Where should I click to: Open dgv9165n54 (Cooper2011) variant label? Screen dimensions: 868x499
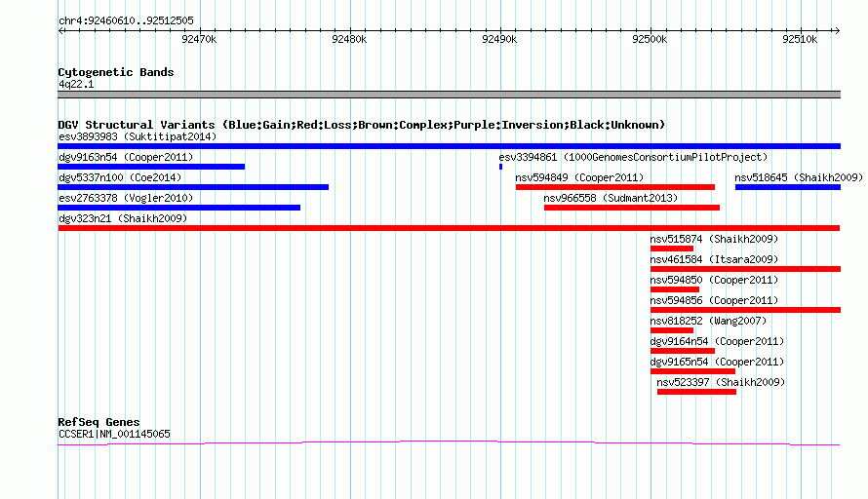point(717,362)
